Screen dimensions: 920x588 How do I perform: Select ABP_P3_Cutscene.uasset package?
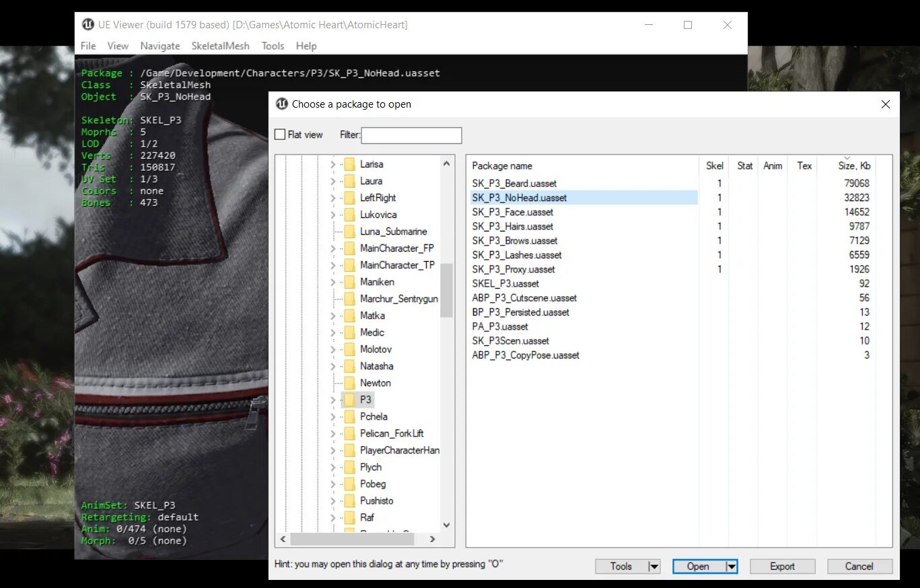524,297
